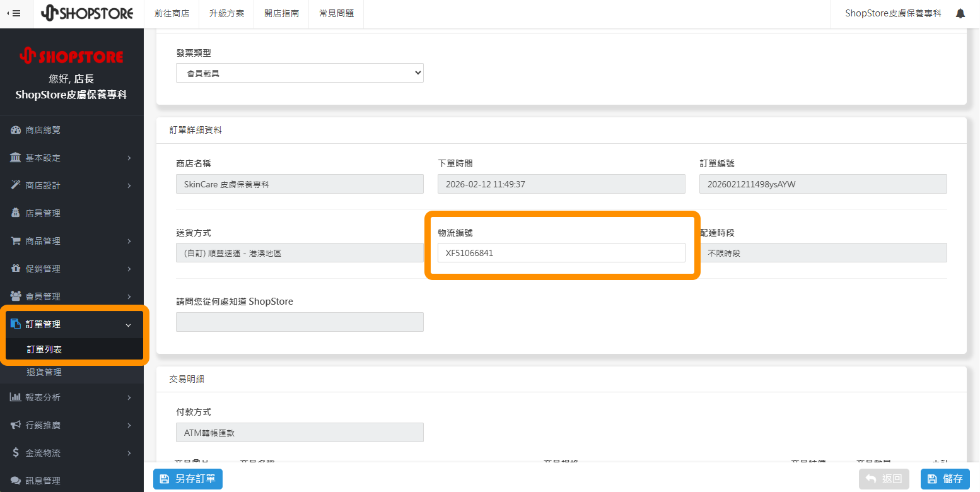Select the 訂單管理 orders icon
Image resolution: width=980 pixels, height=492 pixels.
[x=15, y=324]
